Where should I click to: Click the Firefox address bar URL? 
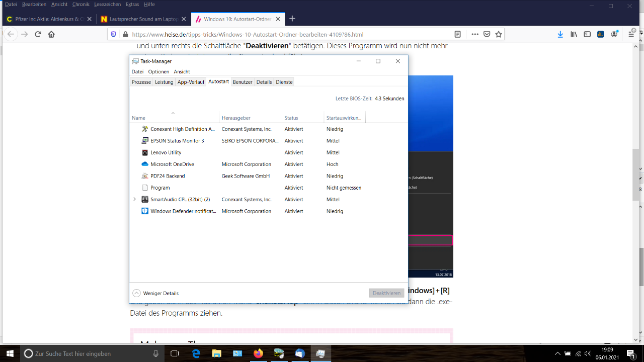coord(248,35)
